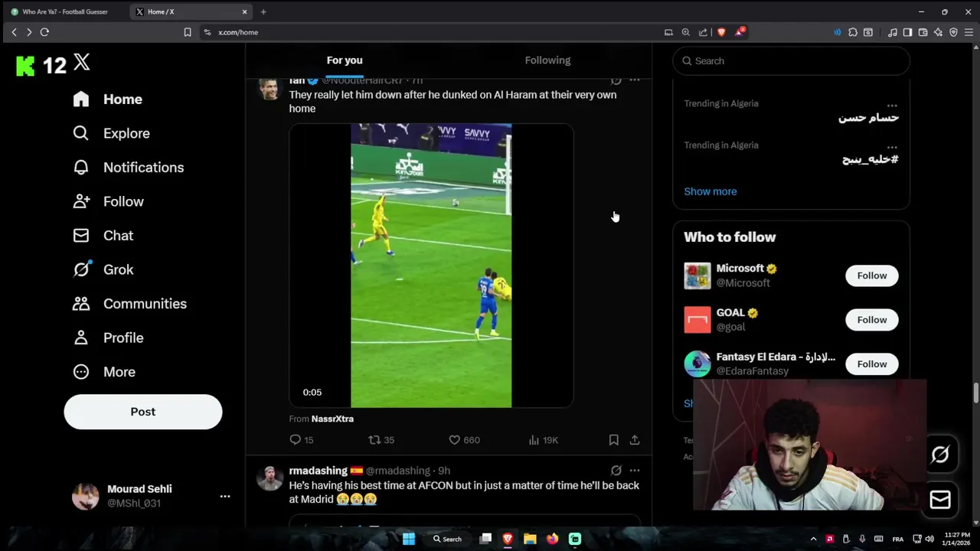Open floating Grok button bottom right
980x551 pixels.
940,455
